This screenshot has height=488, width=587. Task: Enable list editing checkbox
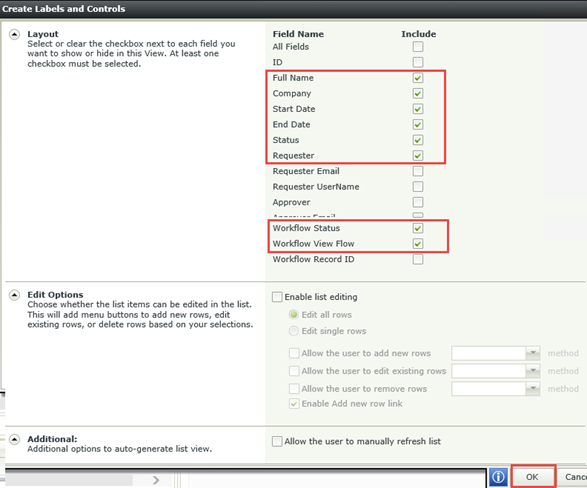[277, 297]
